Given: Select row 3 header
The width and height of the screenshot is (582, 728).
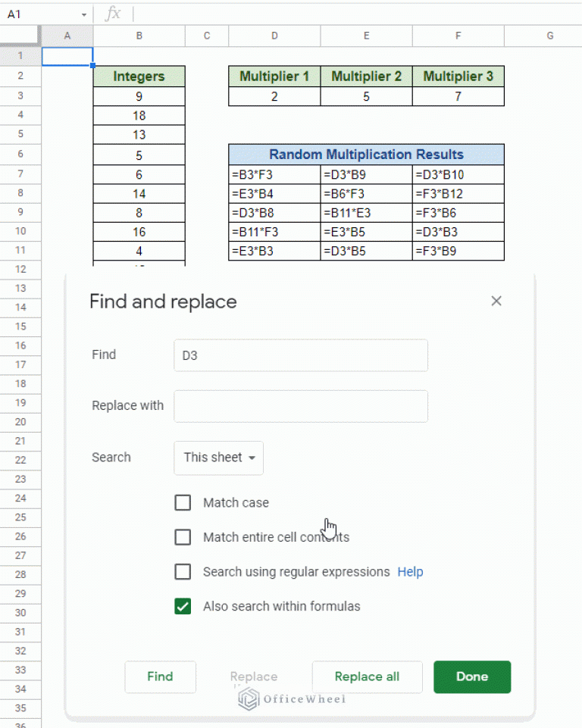Looking at the screenshot, I should tap(20, 95).
